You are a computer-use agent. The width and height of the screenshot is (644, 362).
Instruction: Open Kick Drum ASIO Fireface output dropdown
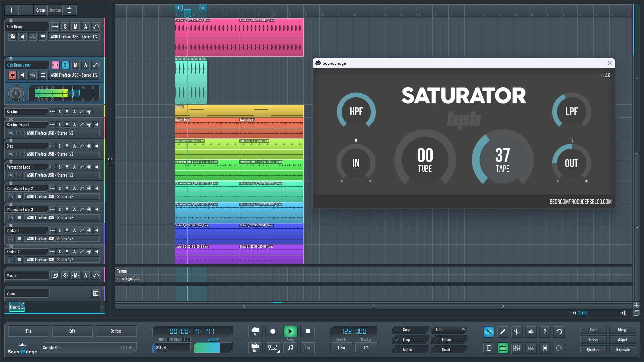tap(74, 37)
